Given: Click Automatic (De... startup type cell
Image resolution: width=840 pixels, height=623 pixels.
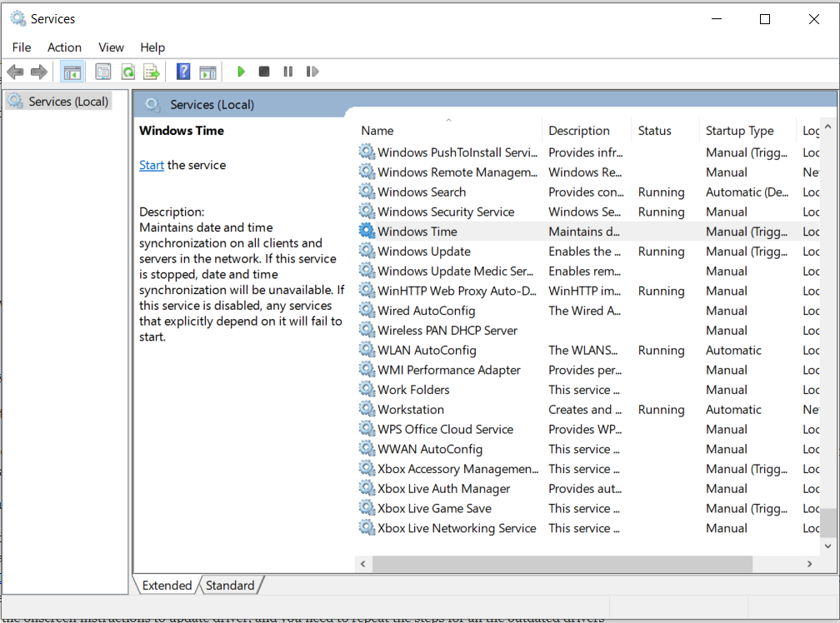Looking at the screenshot, I should [747, 192].
